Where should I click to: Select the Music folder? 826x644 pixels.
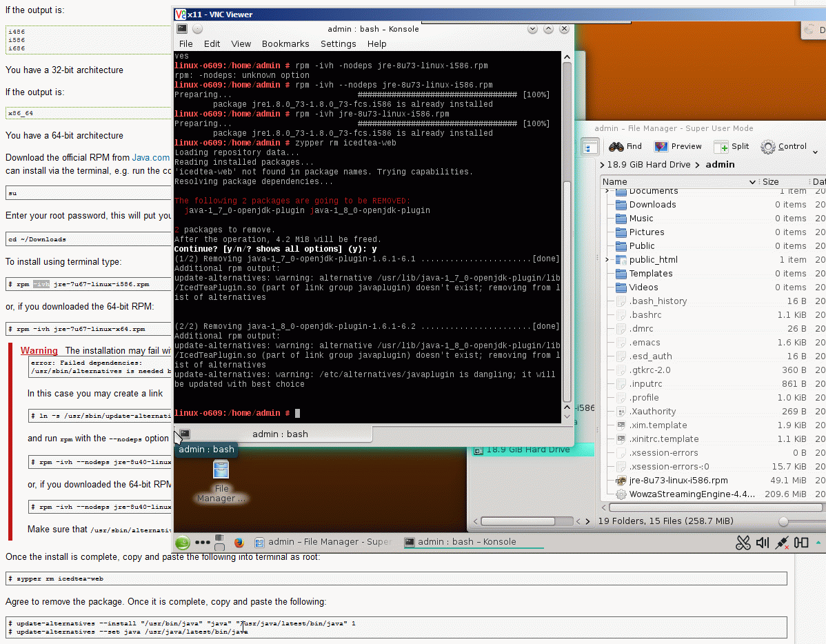tap(641, 218)
